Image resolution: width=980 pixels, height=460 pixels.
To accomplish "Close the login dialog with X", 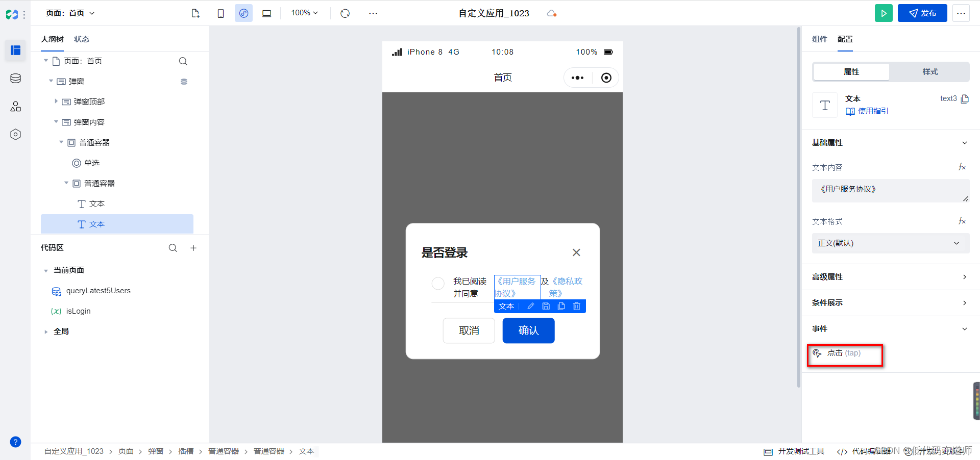I will (x=576, y=252).
